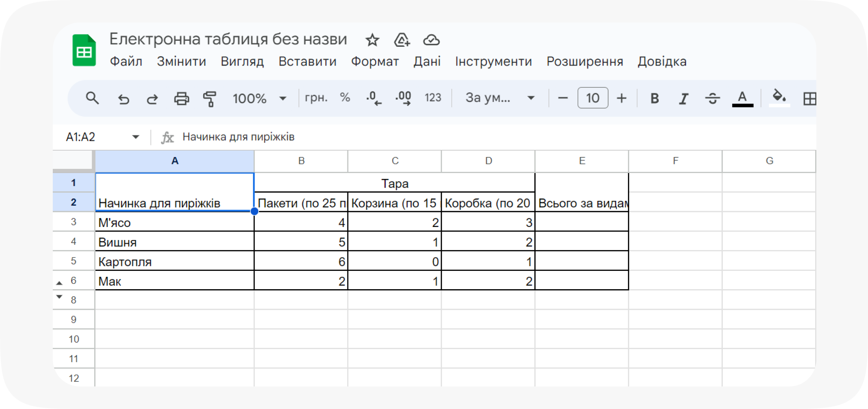The image size is (868, 409).
Task: Click the increase font size plus button
Action: tap(622, 99)
